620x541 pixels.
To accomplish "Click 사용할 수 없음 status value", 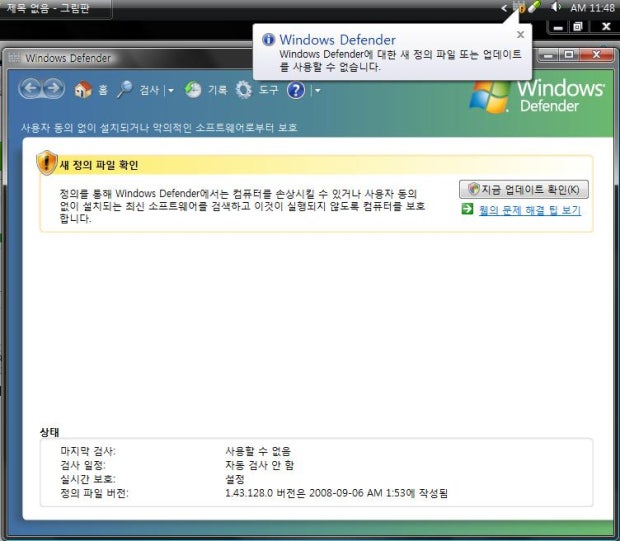I will click(x=258, y=451).
